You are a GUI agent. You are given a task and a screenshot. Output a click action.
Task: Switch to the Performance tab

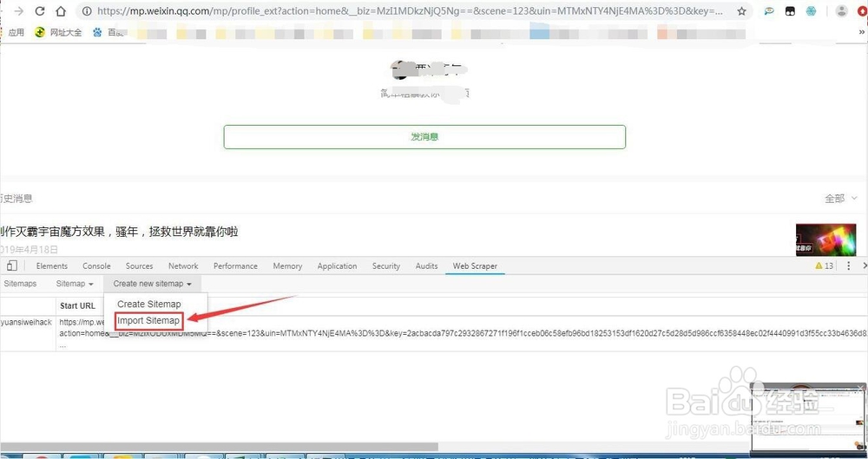235,266
